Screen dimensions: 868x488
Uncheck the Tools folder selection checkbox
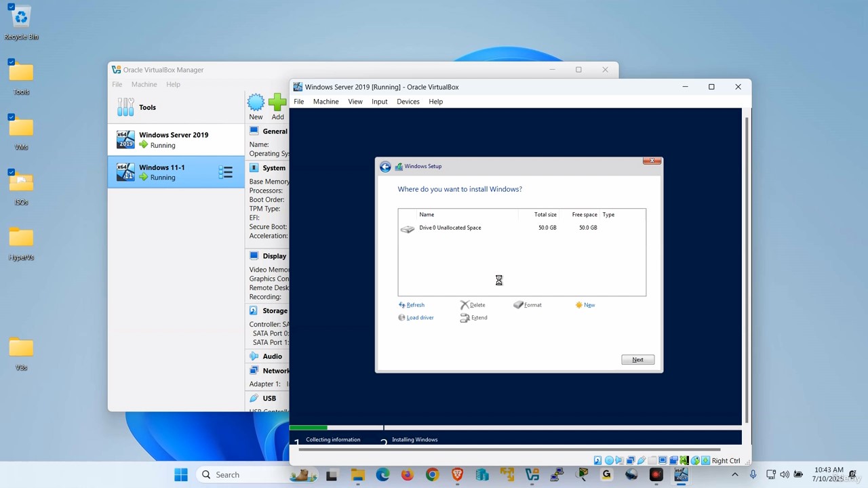[11, 62]
